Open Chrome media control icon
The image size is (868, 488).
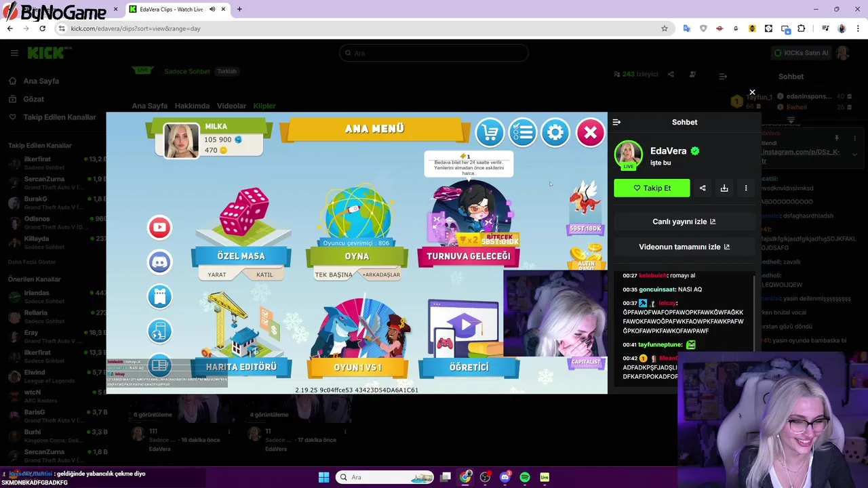tap(825, 28)
